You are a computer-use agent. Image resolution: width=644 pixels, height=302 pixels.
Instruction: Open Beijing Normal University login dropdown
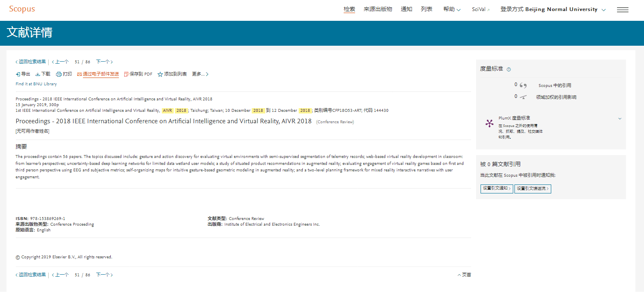click(x=552, y=9)
